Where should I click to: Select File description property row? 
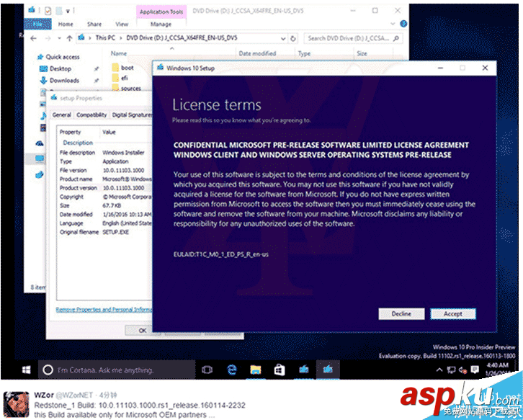[x=104, y=153]
